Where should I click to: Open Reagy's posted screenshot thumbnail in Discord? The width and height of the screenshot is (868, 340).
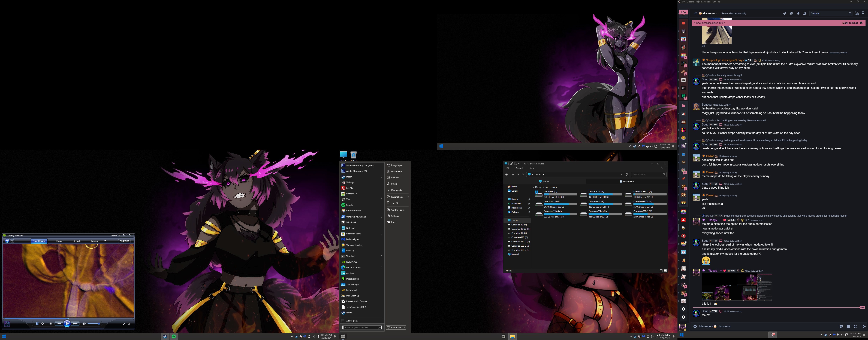coord(737,287)
